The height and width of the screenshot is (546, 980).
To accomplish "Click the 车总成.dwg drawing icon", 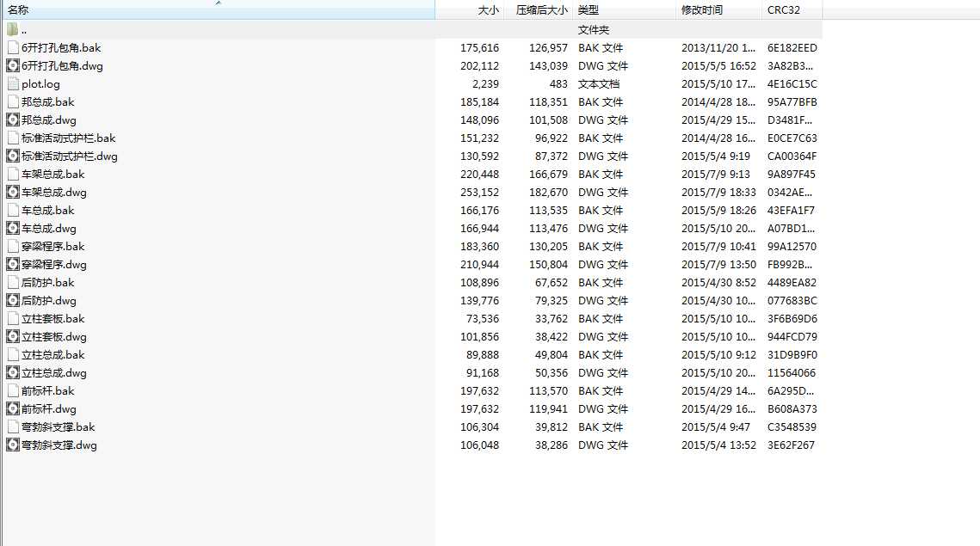I will pyautogui.click(x=13, y=229).
